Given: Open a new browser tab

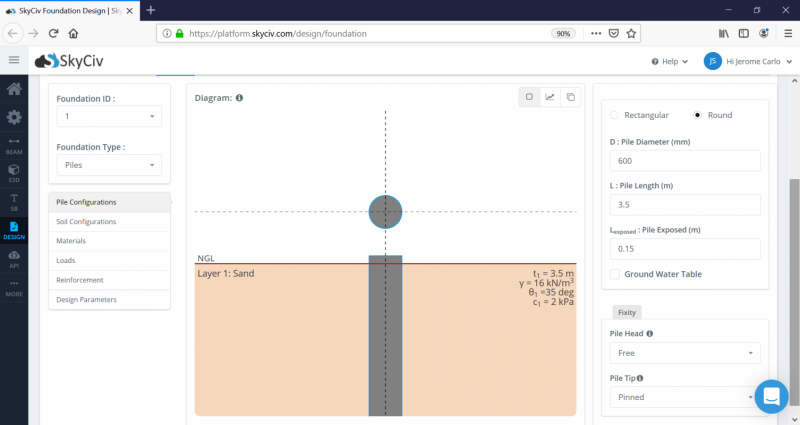Looking at the screenshot, I should tap(151, 10).
